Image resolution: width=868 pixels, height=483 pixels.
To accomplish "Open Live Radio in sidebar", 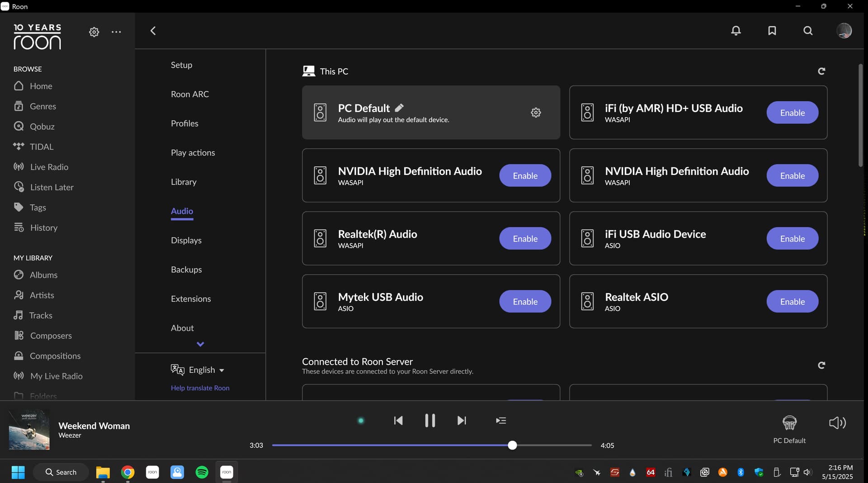I will [x=41, y=167].
